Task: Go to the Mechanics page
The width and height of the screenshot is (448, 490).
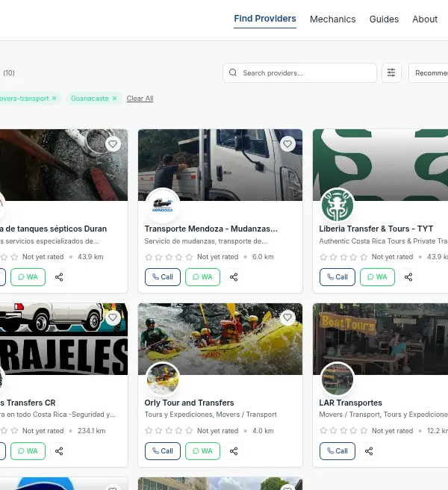Action: [x=333, y=19]
